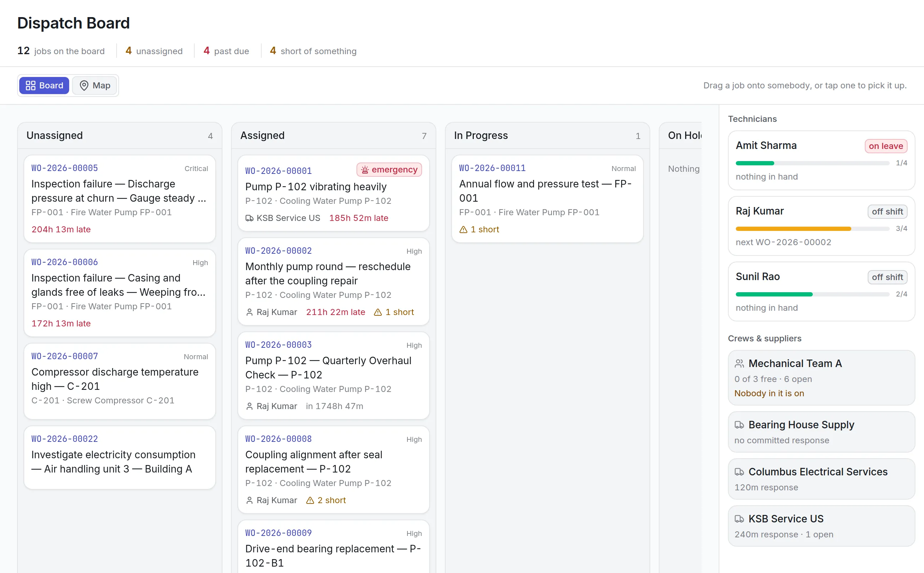Click the '4 past due' summary stat
The width and height of the screenshot is (924, 573).
coord(226,51)
